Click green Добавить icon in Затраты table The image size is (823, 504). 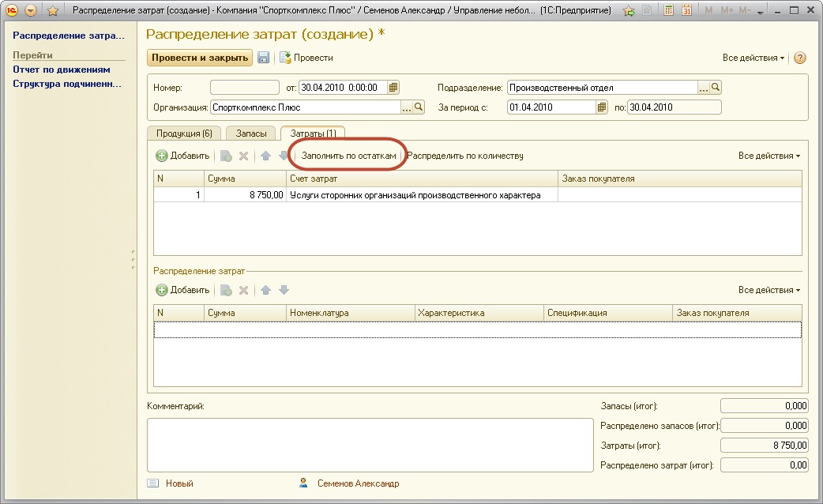coord(162,156)
